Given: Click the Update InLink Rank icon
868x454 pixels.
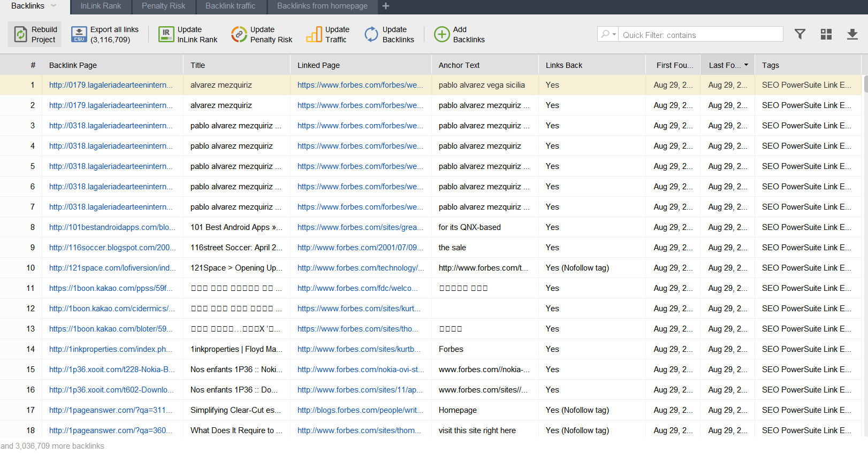Looking at the screenshot, I should (166, 35).
